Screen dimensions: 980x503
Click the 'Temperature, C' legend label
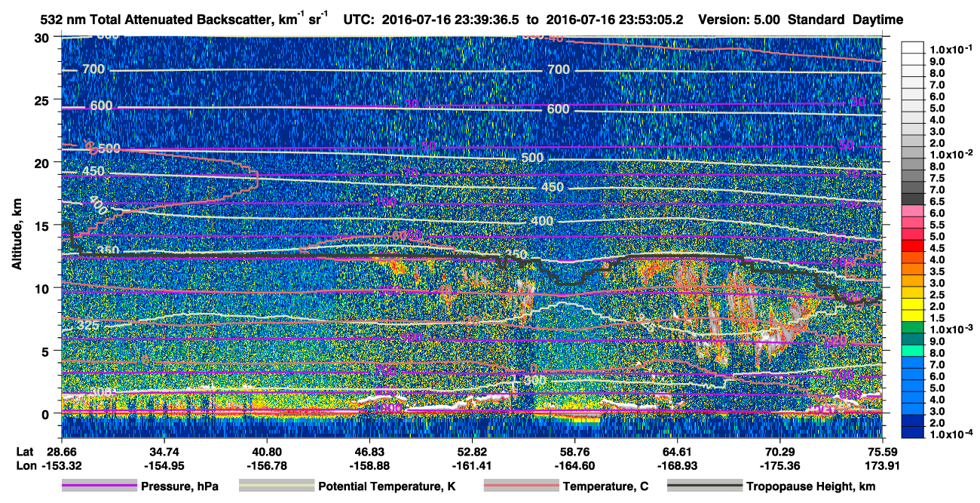(605, 487)
